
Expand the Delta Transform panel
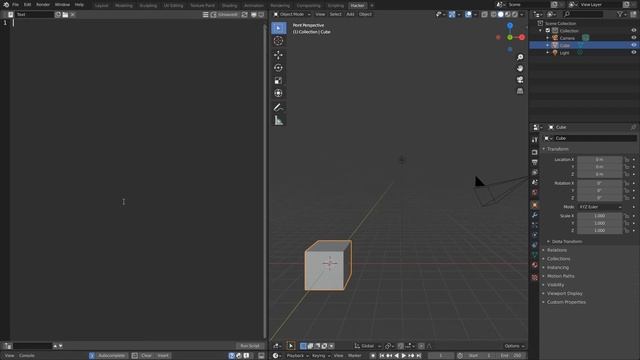tap(567, 242)
